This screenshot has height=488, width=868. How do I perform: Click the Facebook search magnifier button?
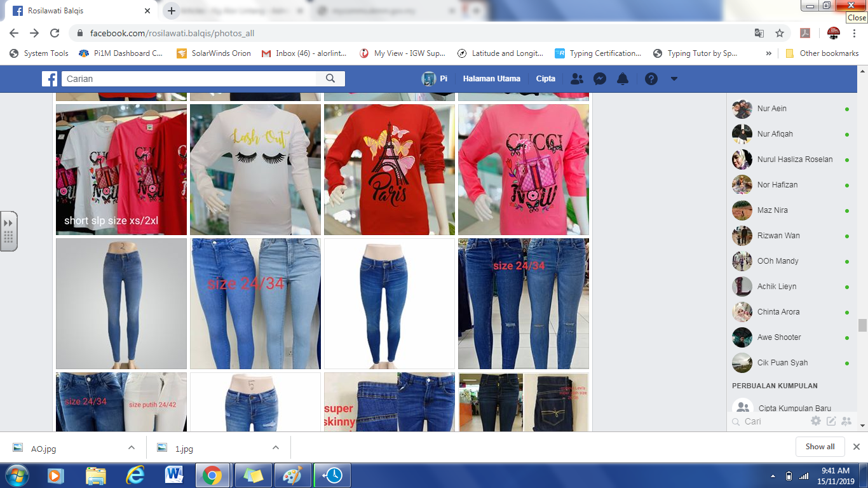(330, 79)
